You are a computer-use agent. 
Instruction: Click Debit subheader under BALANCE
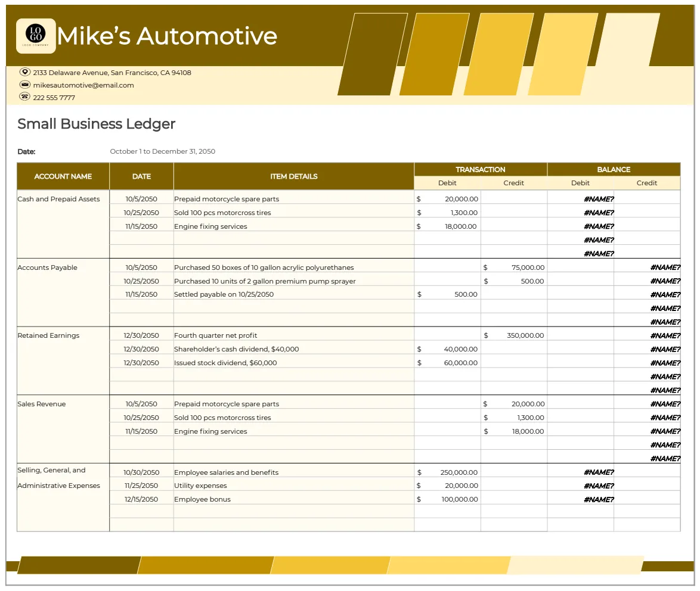(580, 183)
